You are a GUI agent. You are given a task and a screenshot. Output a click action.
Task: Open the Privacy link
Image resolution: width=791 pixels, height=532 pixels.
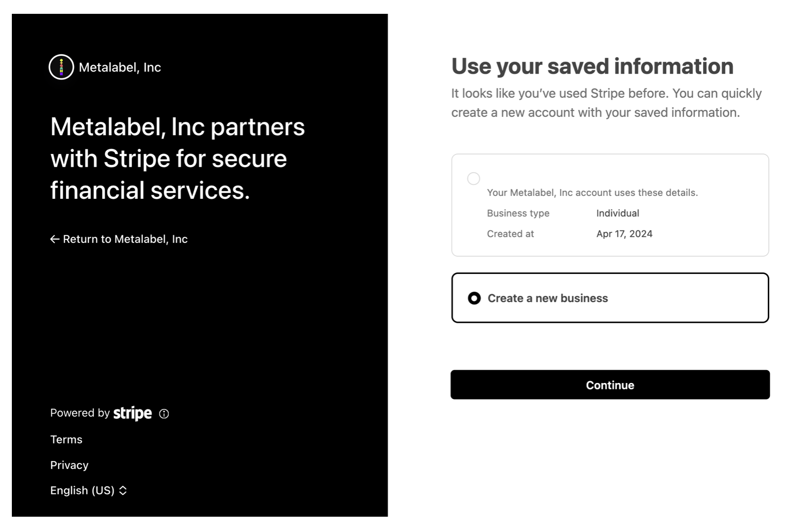pyautogui.click(x=69, y=465)
